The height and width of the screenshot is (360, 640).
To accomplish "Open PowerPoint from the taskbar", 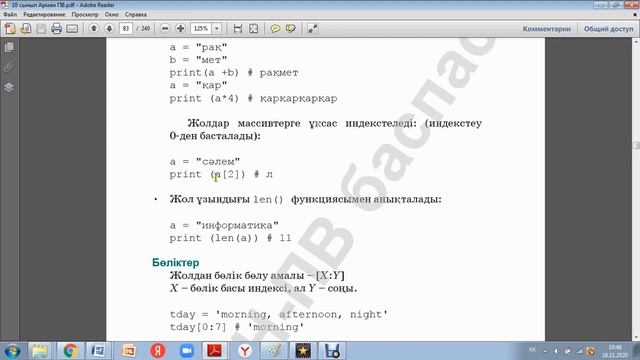I will (x=128, y=351).
